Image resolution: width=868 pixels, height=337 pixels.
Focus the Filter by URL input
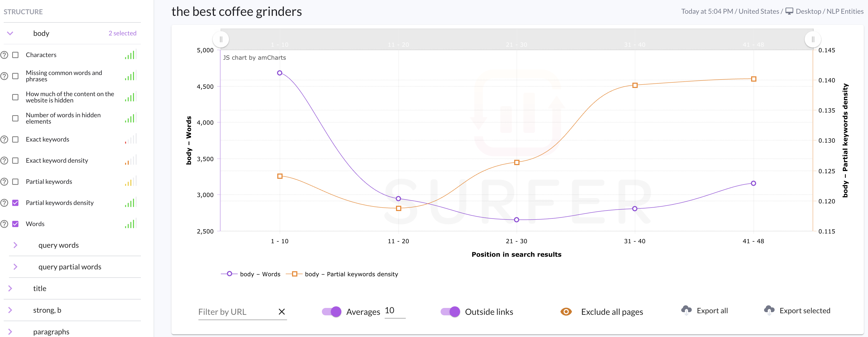click(x=236, y=312)
